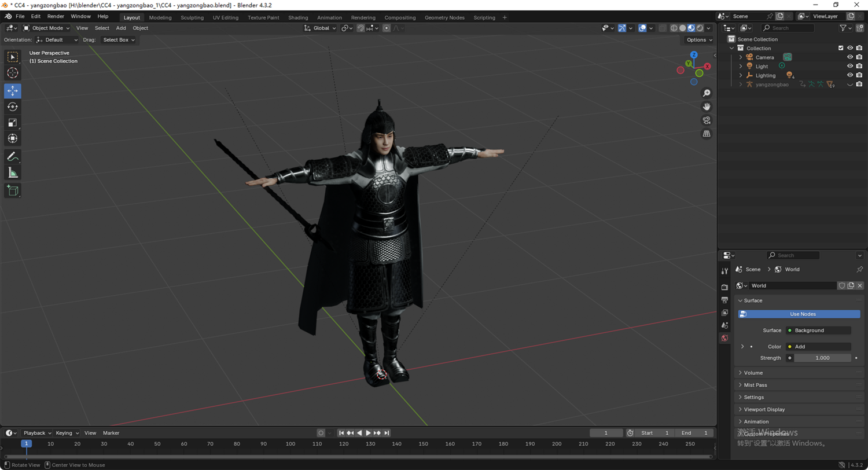Open the File menu
The width and height of the screenshot is (868, 470).
[x=20, y=17]
